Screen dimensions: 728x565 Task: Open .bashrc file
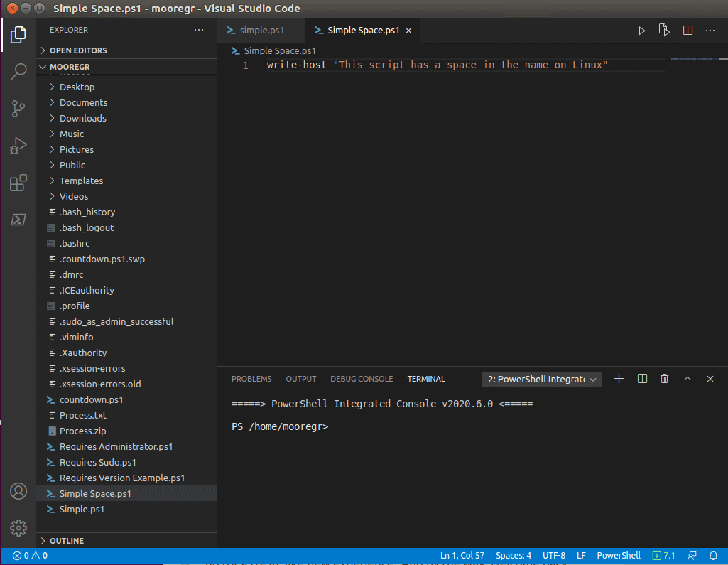click(126, 244)
